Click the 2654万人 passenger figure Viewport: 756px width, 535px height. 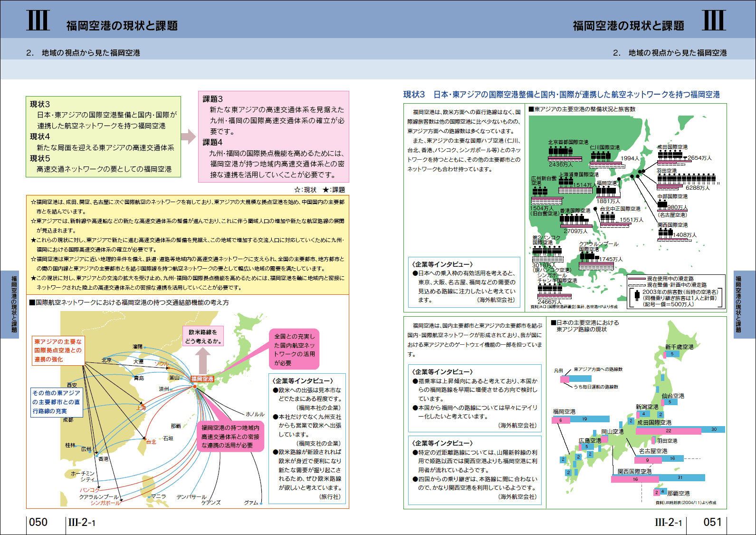(700, 158)
